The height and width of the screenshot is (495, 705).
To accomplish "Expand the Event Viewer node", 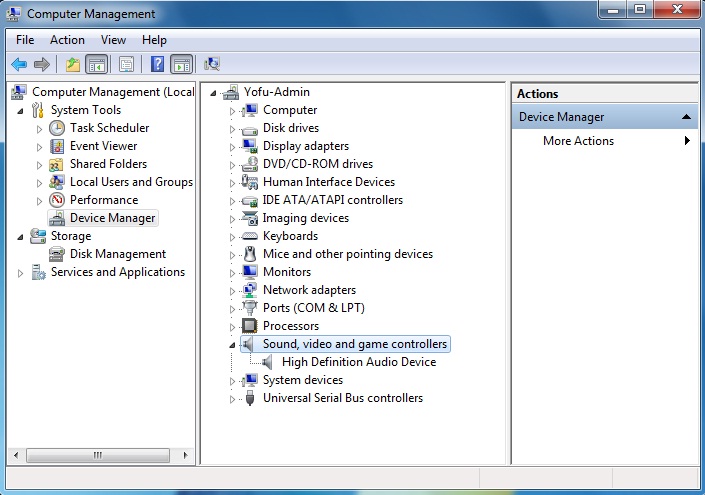I will 40,147.
